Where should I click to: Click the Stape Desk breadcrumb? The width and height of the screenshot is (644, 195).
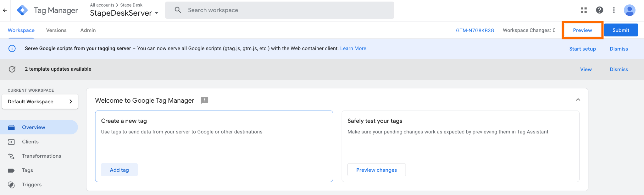[x=131, y=5]
